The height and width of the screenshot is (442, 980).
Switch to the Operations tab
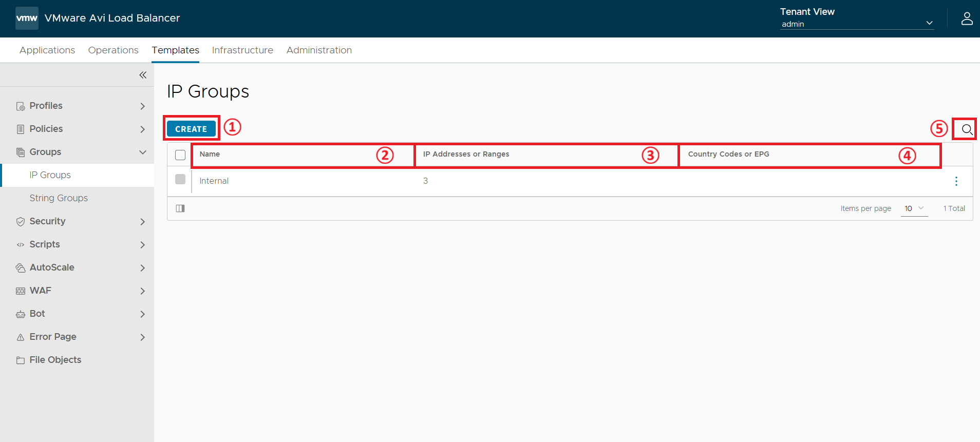[114, 50]
